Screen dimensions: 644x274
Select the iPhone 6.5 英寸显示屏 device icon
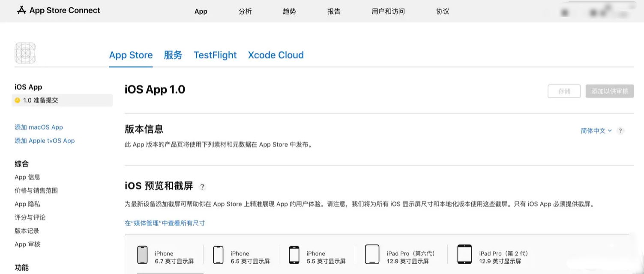click(x=218, y=254)
